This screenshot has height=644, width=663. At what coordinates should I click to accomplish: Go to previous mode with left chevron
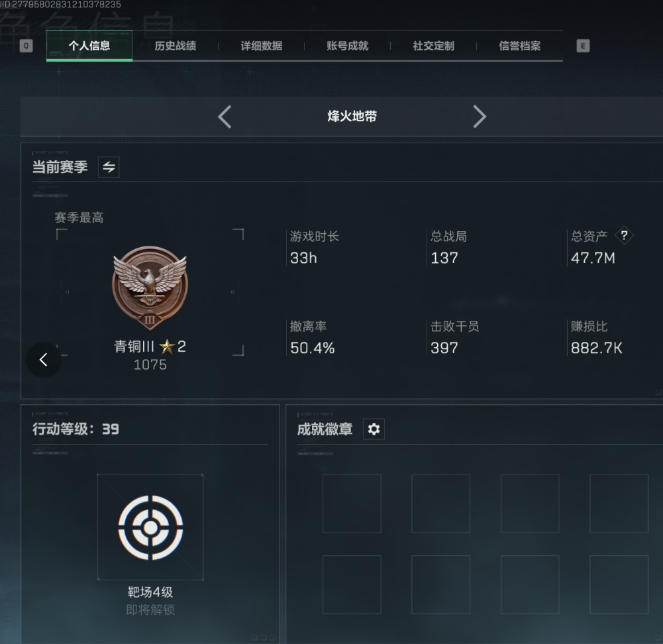tap(225, 117)
